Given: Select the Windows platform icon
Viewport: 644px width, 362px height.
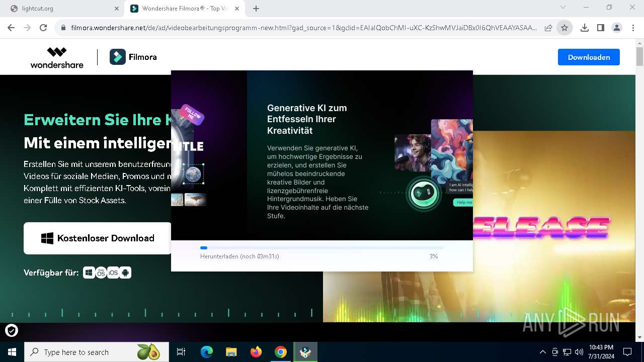Looking at the screenshot, I should [x=89, y=273].
